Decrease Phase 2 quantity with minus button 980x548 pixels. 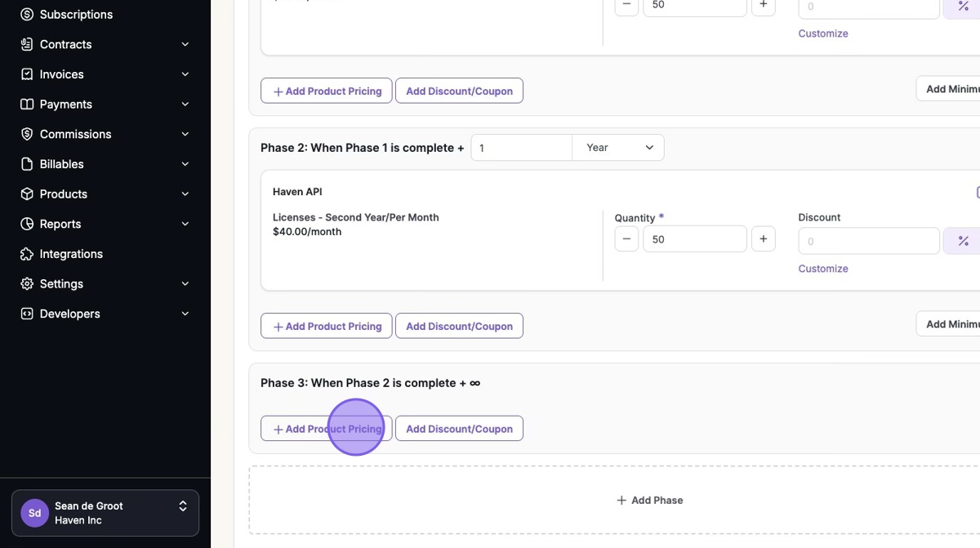click(626, 239)
